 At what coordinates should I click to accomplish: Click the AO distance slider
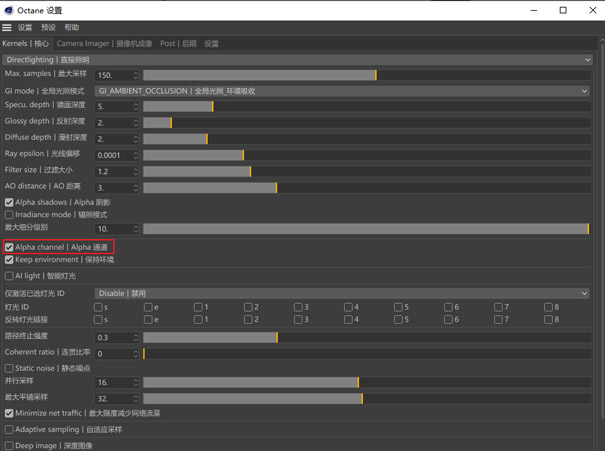click(x=367, y=188)
